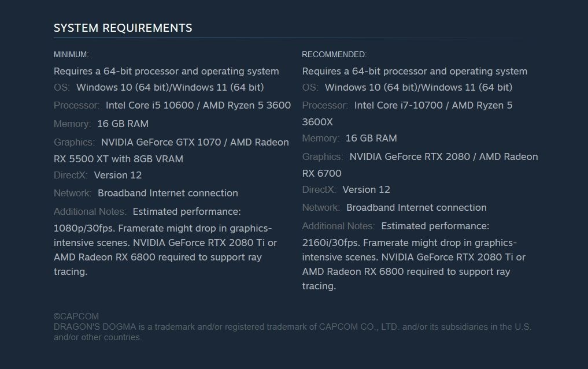Click the SYSTEM REQUIREMENTS heading
Screen dimensions: 588x369
(123, 28)
